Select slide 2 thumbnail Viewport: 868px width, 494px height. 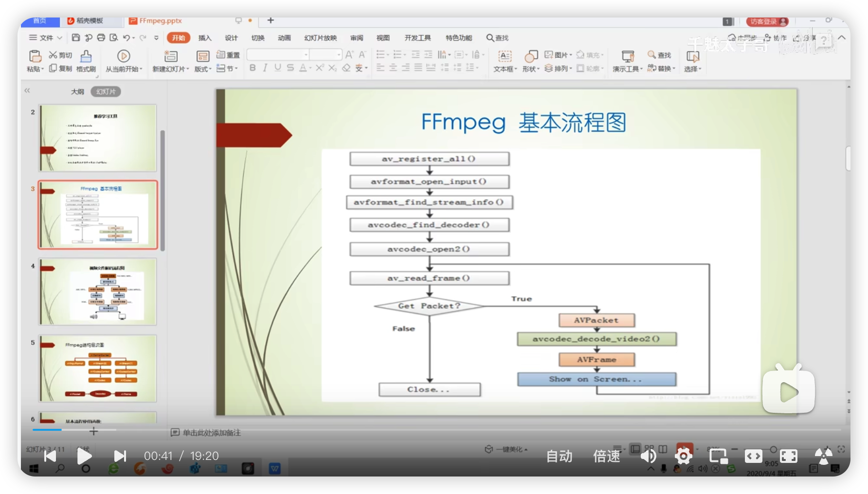point(98,138)
